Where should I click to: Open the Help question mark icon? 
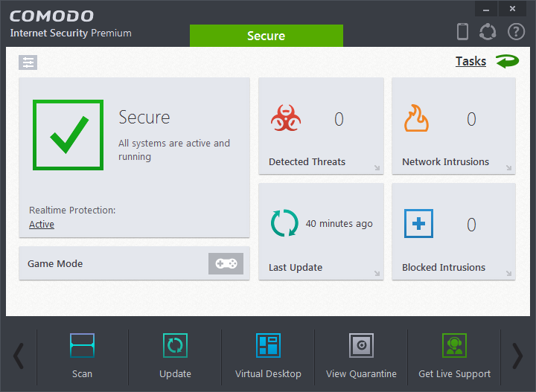pyautogui.click(x=516, y=31)
